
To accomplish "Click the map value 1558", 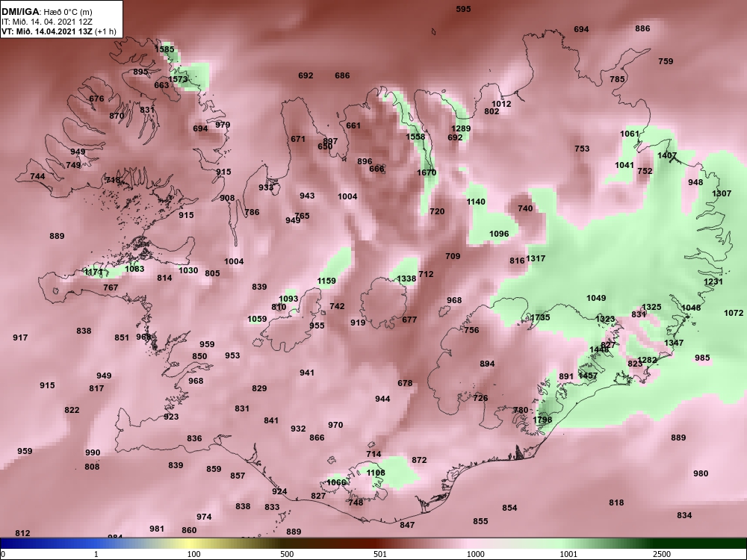I will click(x=415, y=137).
